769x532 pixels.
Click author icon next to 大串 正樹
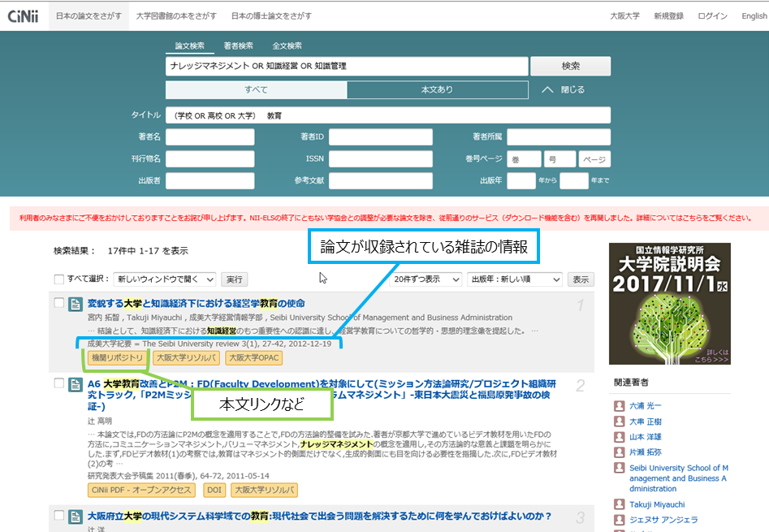[620, 422]
